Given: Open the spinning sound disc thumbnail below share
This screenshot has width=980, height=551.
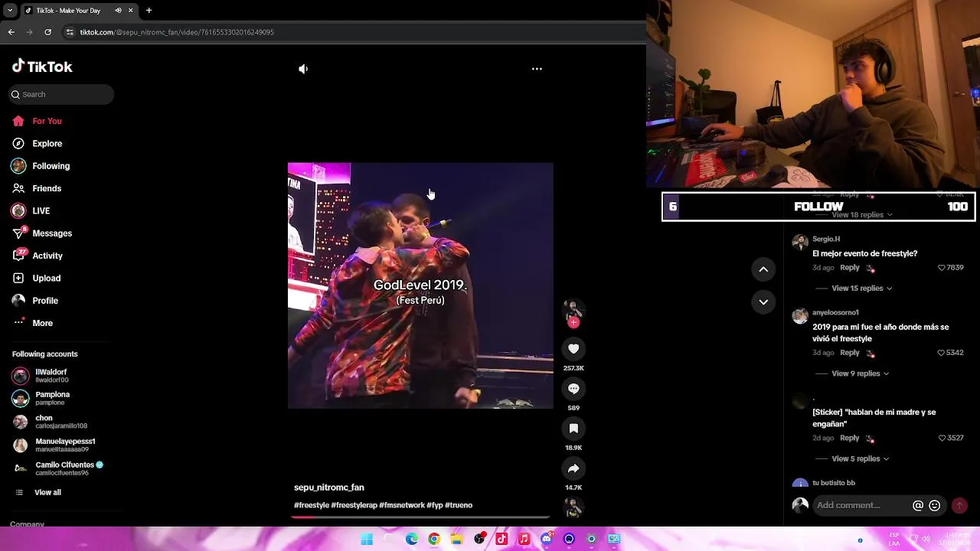Looking at the screenshot, I should pos(573,507).
